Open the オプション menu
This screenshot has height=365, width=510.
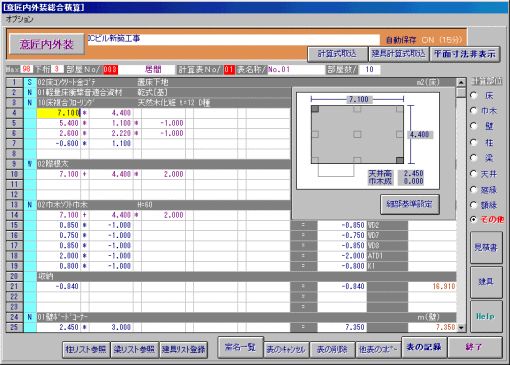[19, 19]
